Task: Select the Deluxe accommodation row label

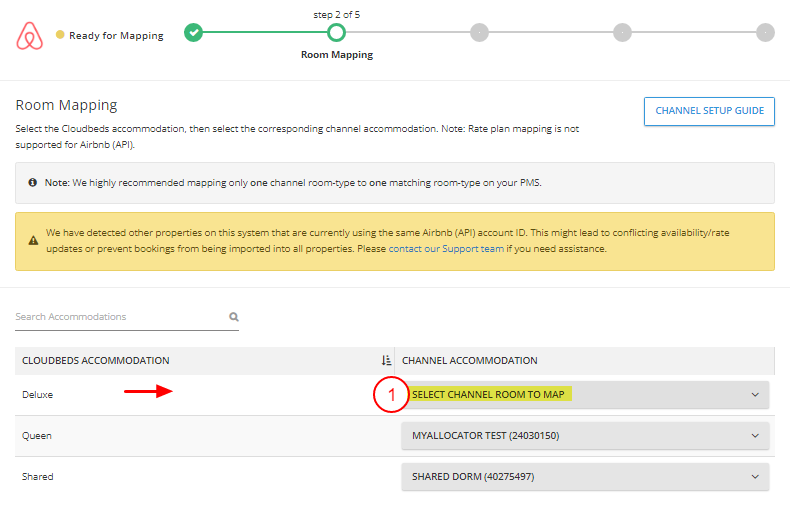Action: tap(38, 395)
